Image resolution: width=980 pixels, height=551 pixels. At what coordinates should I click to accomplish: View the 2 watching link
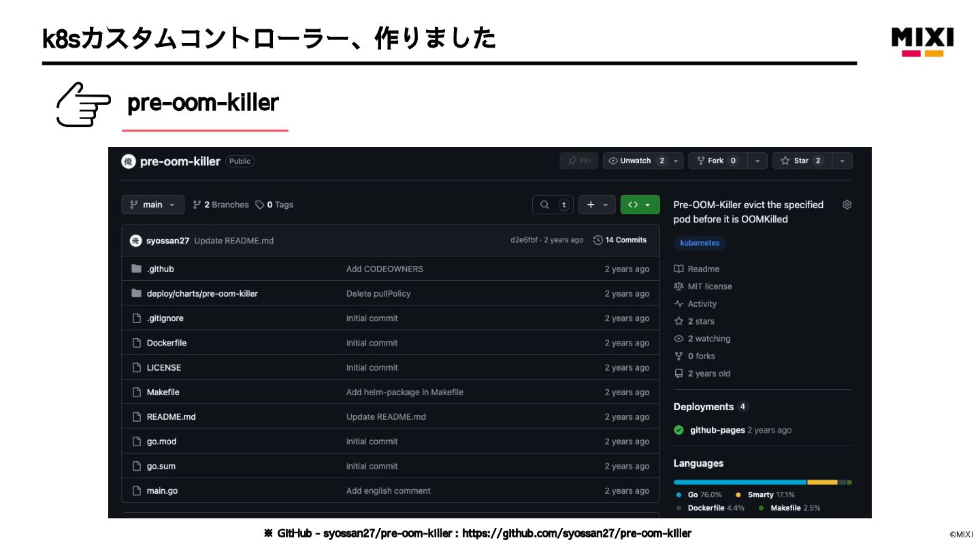(702, 339)
